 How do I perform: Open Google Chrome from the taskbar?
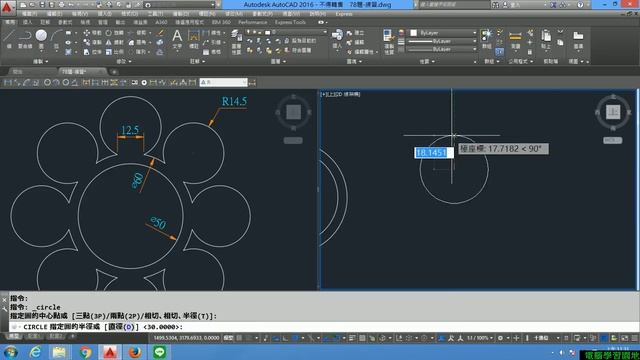(x=85, y=352)
